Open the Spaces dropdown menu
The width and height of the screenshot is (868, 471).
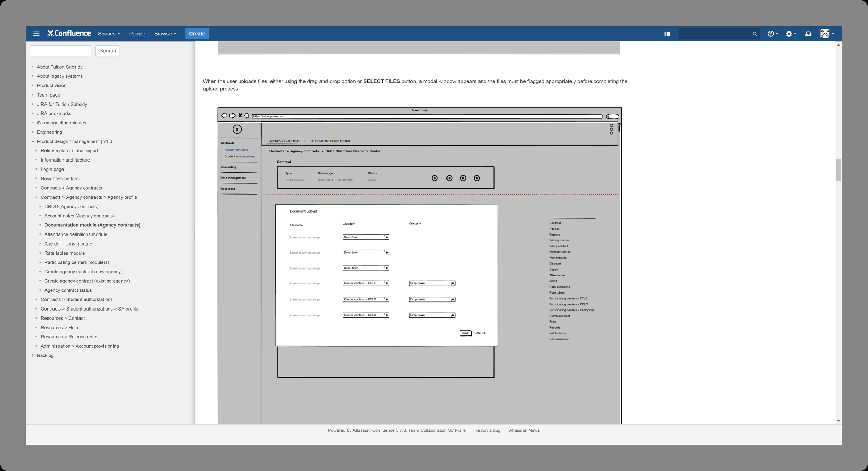(109, 34)
